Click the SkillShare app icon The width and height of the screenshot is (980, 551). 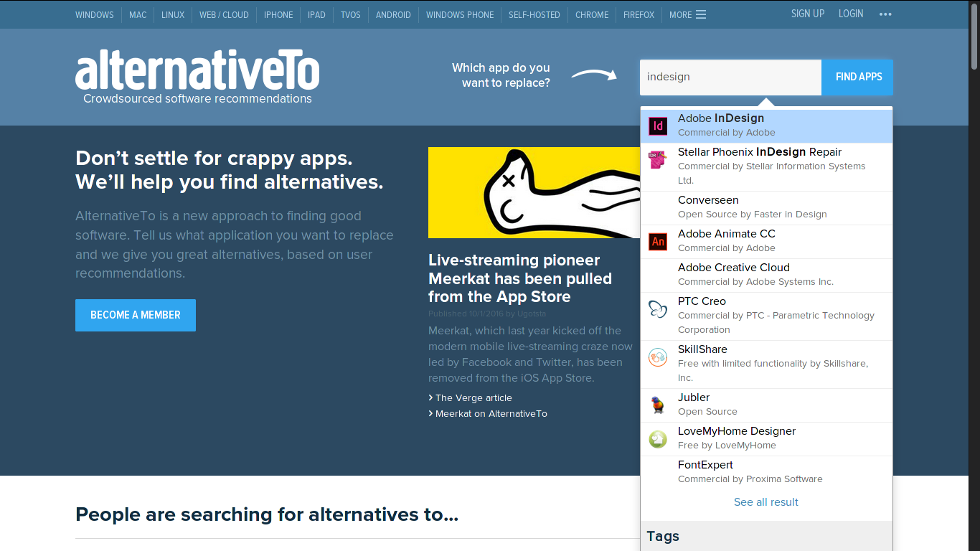[x=658, y=357]
